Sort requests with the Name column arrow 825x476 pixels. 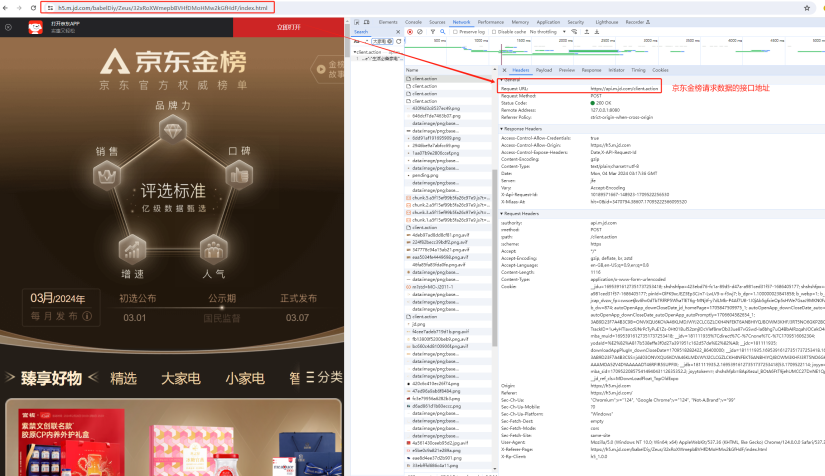pos(494,70)
